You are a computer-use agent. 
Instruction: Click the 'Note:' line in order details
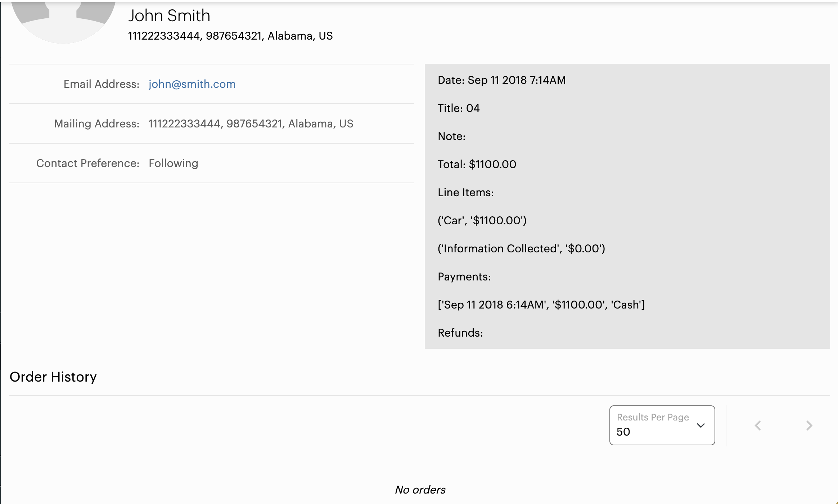coord(452,136)
